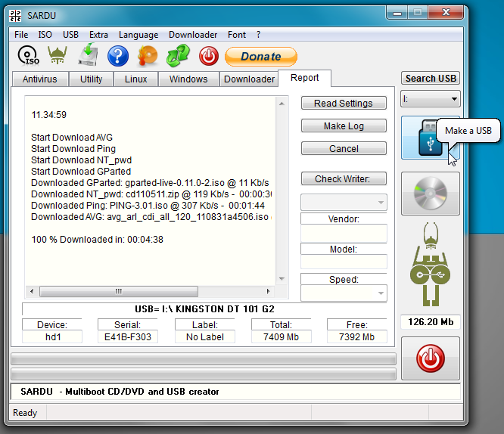The image size is (504, 434).
Task: Click the Make a USB drive icon
Action: pyautogui.click(x=431, y=138)
